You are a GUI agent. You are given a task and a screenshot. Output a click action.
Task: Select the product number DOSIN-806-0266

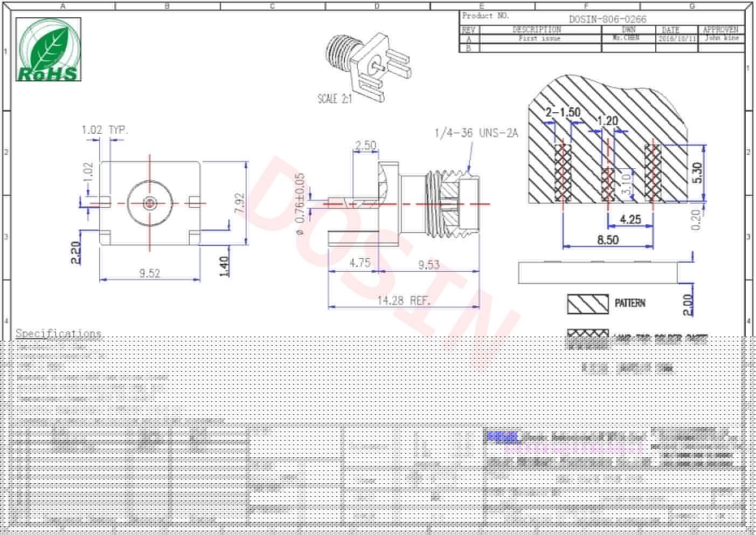pyautogui.click(x=607, y=19)
